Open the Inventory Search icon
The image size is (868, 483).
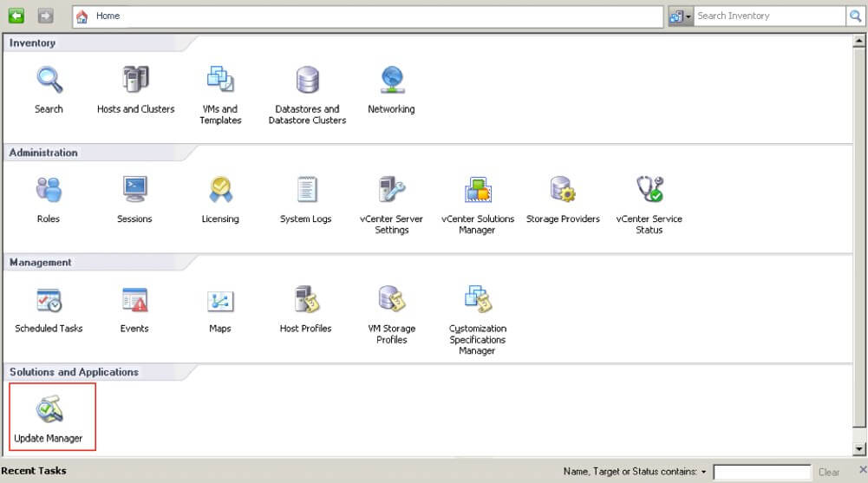(49, 81)
